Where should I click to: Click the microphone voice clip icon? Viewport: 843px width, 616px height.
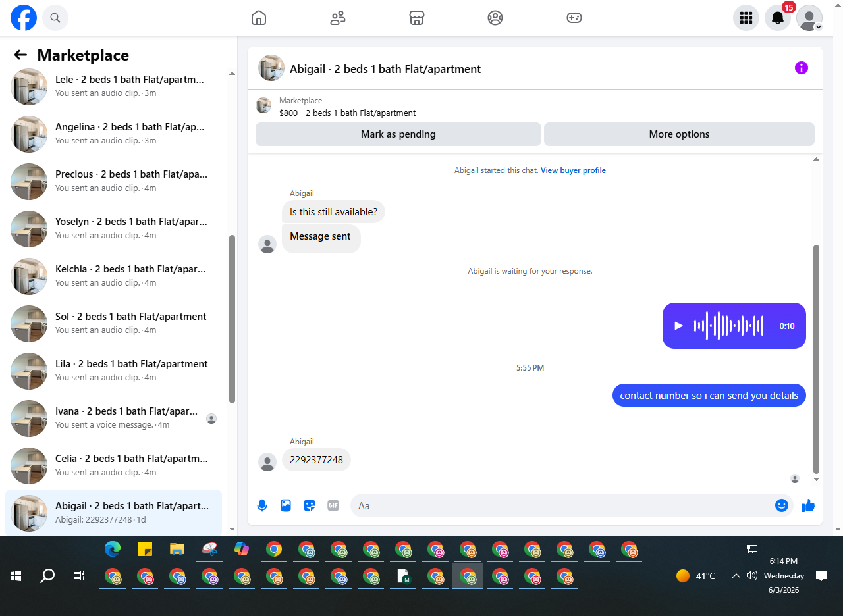click(x=262, y=505)
